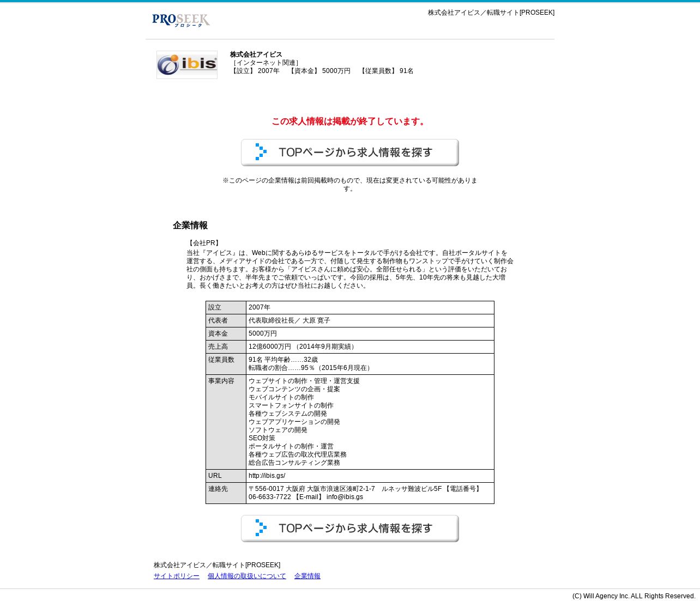Click the 資本金 table header cell
Screen dimensions: 700x601
pos(226,334)
